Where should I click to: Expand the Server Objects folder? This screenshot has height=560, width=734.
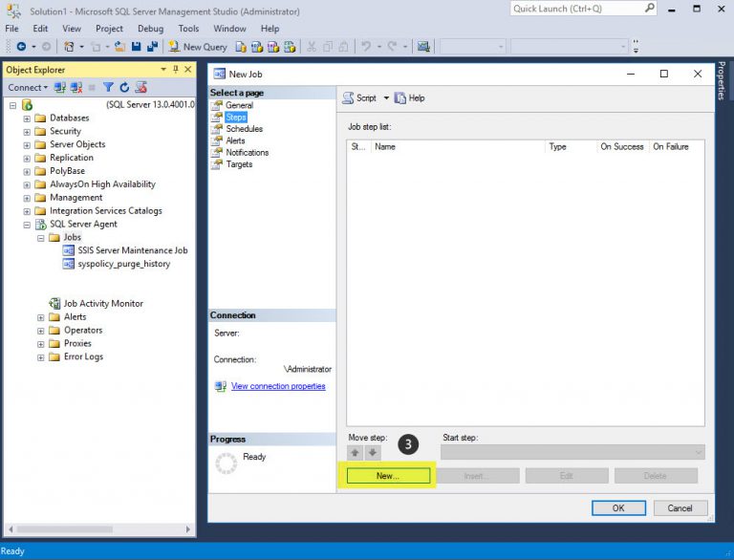coord(27,145)
